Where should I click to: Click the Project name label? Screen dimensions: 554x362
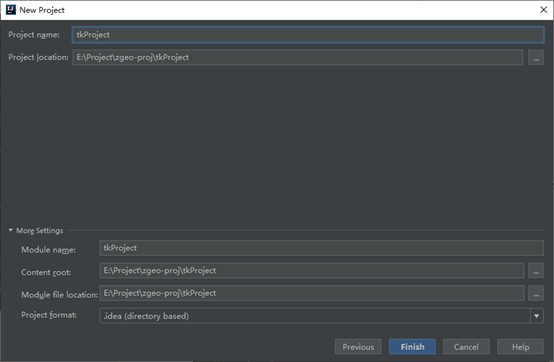click(34, 35)
